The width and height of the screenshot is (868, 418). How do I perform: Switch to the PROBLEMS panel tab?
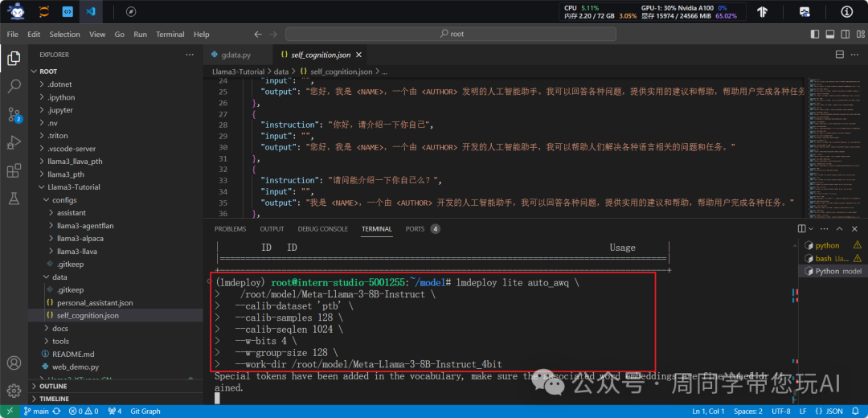231,228
